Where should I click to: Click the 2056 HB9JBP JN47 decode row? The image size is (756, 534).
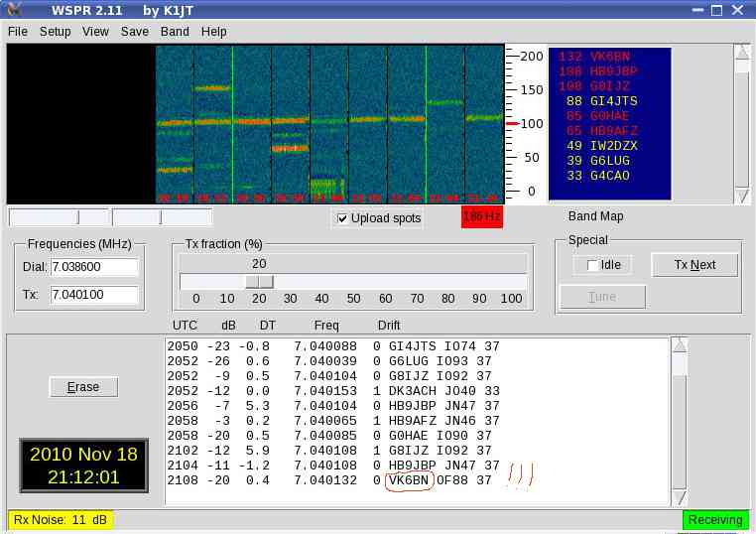click(x=333, y=406)
